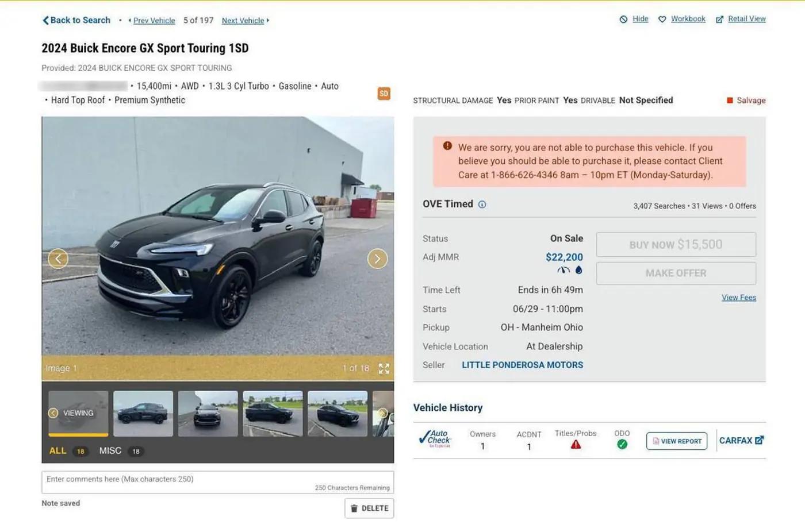Click the View Report button
The width and height of the screenshot is (805, 532).
click(x=677, y=441)
